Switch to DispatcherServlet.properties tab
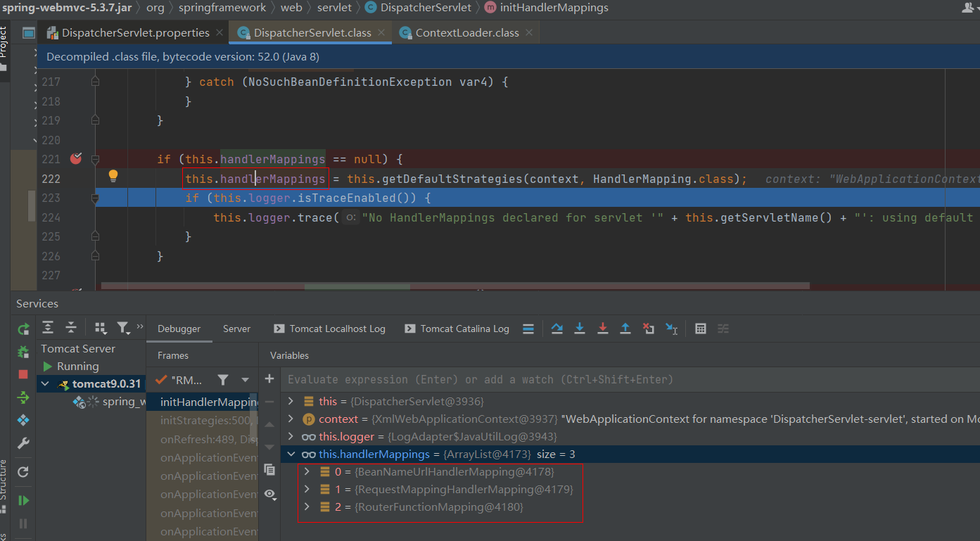The image size is (980, 541). click(x=136, y=32)
